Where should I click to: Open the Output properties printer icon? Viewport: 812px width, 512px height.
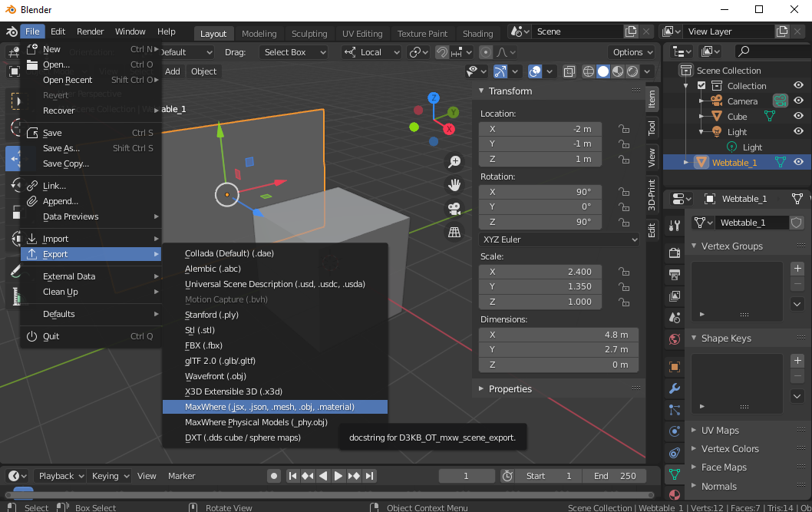(675, 274)
